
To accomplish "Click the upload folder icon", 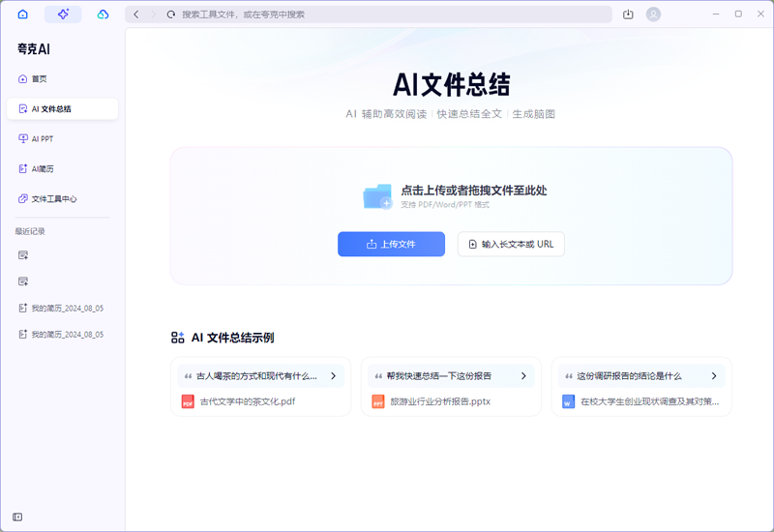I will [x=377, y=196].
